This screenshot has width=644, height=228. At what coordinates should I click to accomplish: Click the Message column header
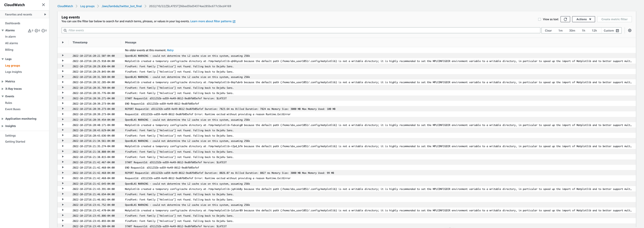coord(131,42)
